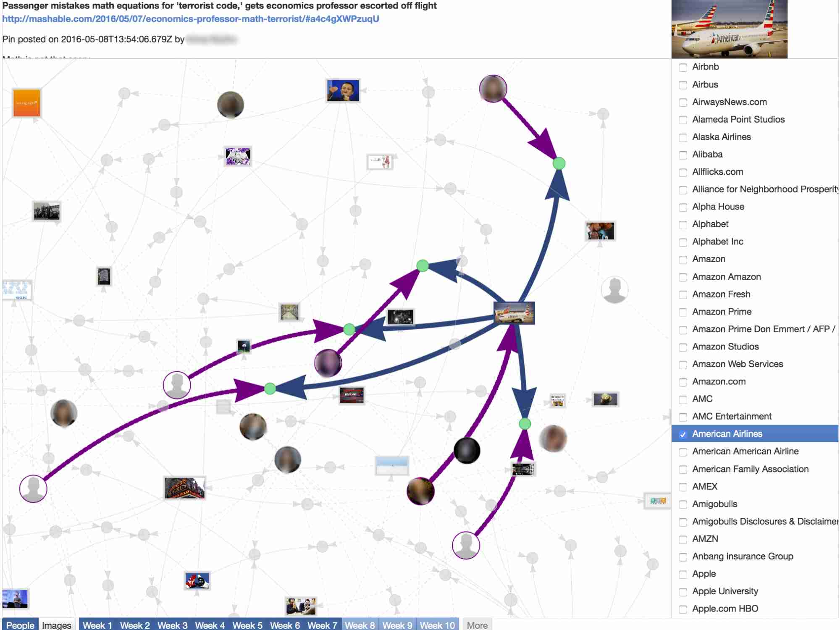
Task: Click the Allflicks.com entry
Action: pyautogui.click(x=717, y=172)
